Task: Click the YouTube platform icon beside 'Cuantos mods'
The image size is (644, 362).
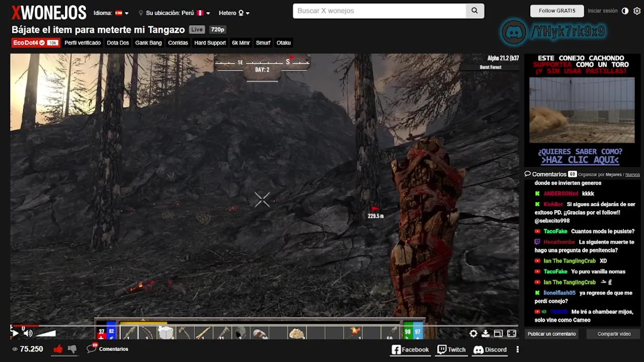Action: pyautogui.click(x=537, y=231)
